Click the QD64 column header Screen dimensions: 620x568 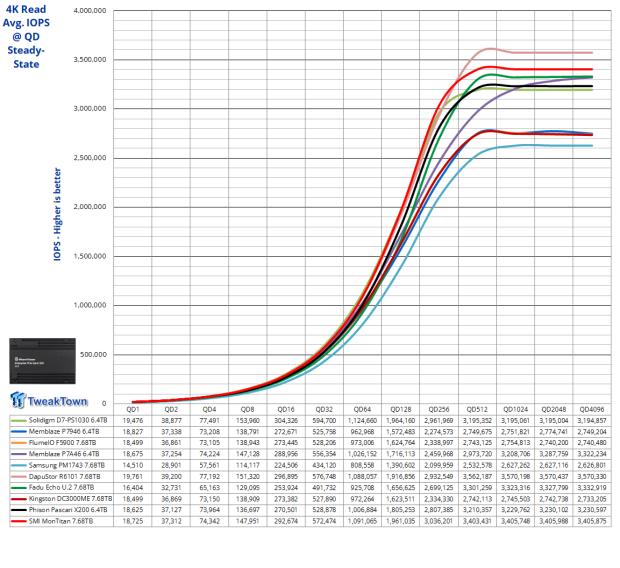[x=362, y=409]
